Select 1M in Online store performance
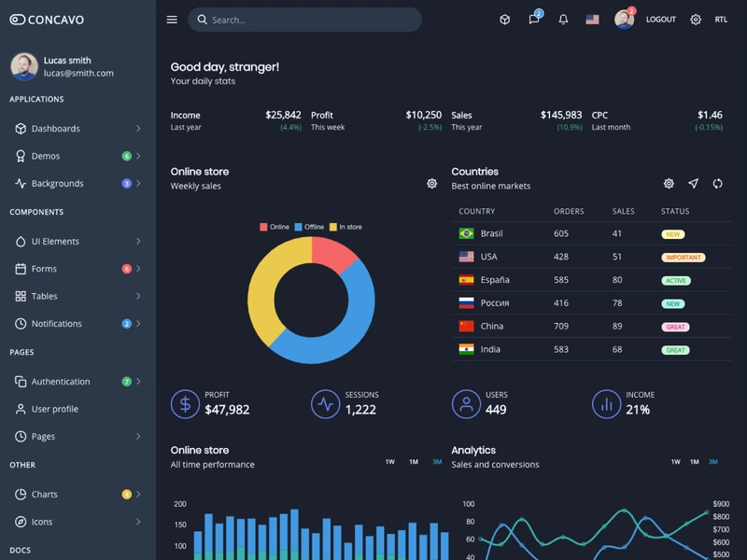 click(x=414, y=462)
